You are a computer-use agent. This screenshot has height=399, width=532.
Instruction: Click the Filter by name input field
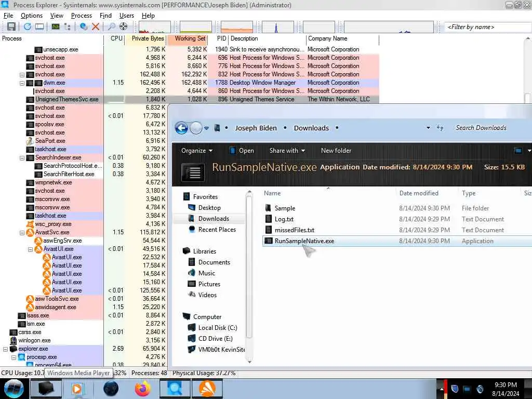488,27
